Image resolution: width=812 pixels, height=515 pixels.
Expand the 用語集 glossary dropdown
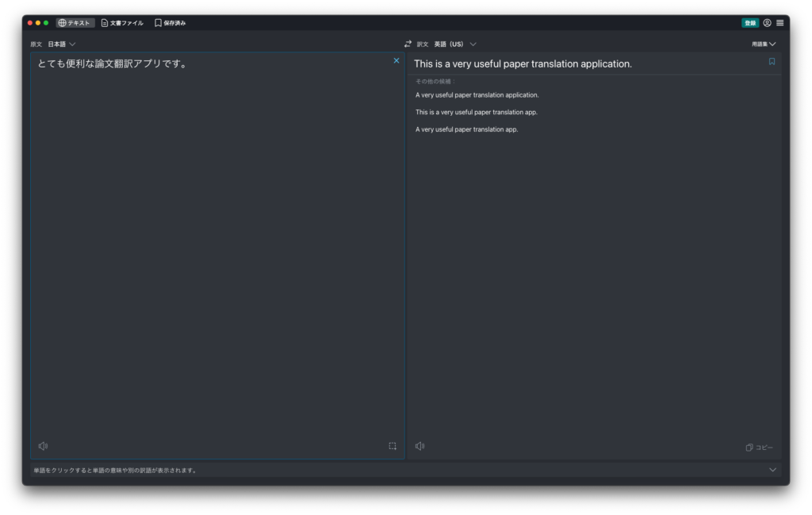pos(764,44)
